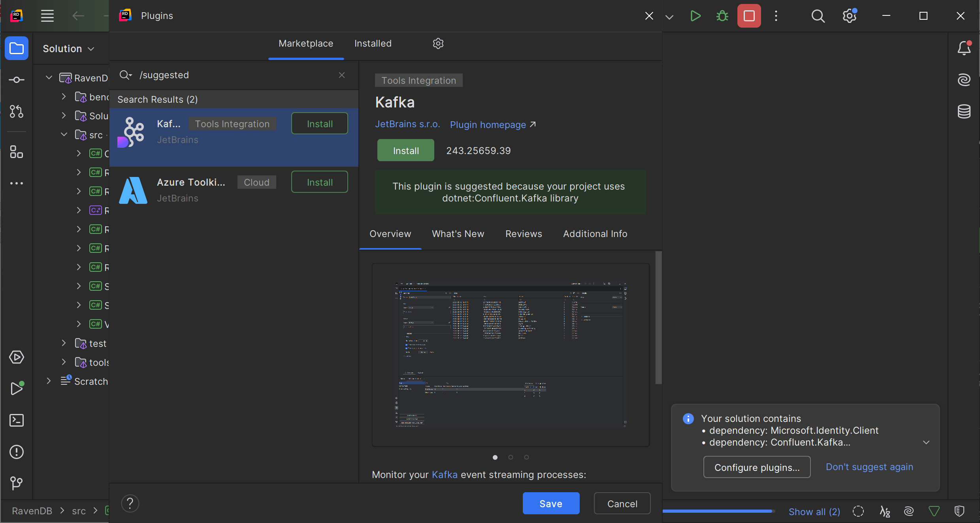Image resolution: width=980 pixels, height=523 pixels.
Task: Clear the /suggested search field
Action: point(342,75)
